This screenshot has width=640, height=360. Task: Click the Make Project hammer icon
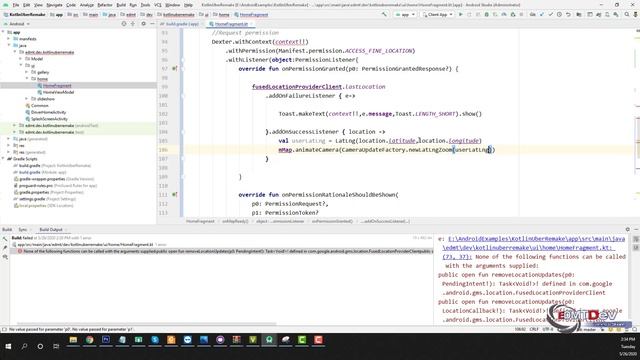pyautogui.click(x=384, y=14)
